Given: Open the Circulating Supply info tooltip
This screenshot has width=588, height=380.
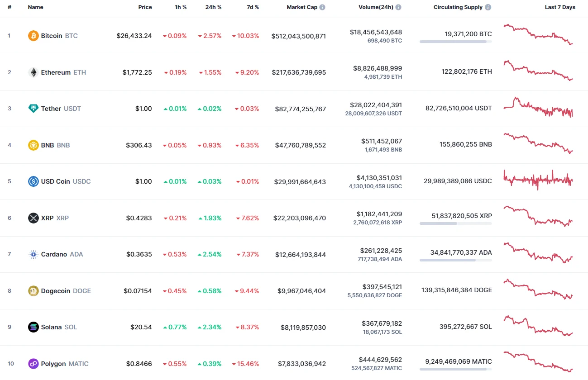Looking at the screenshot, I should point(488,7).
